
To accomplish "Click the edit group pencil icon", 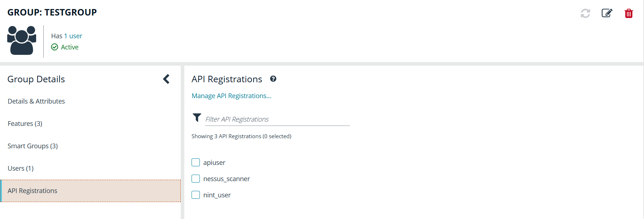I will click(607, 13).
